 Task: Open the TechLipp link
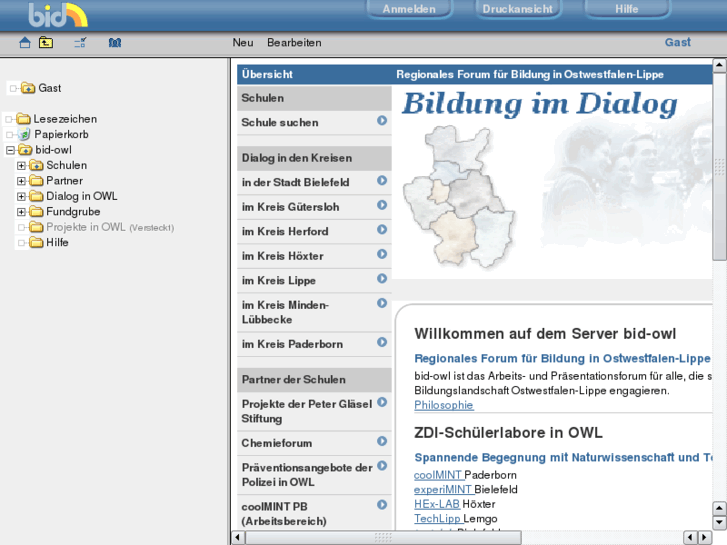[437, 519]
